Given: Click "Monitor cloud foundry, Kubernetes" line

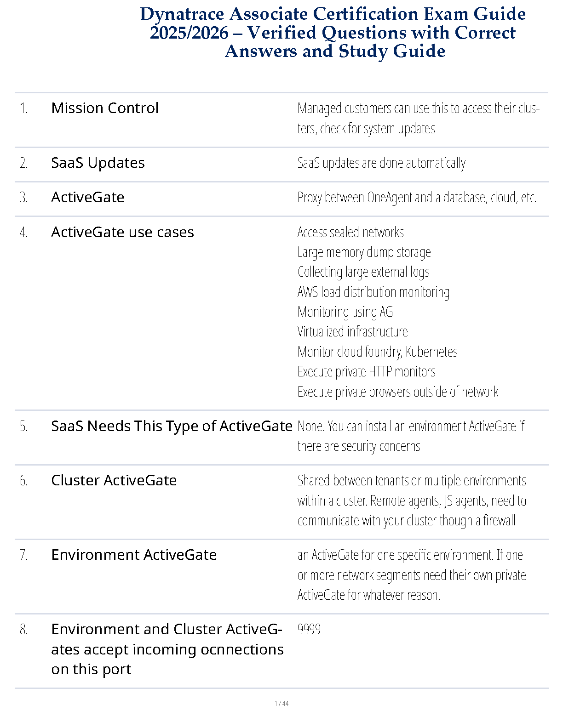Looking at the screenshot, I should pos(378,352).
